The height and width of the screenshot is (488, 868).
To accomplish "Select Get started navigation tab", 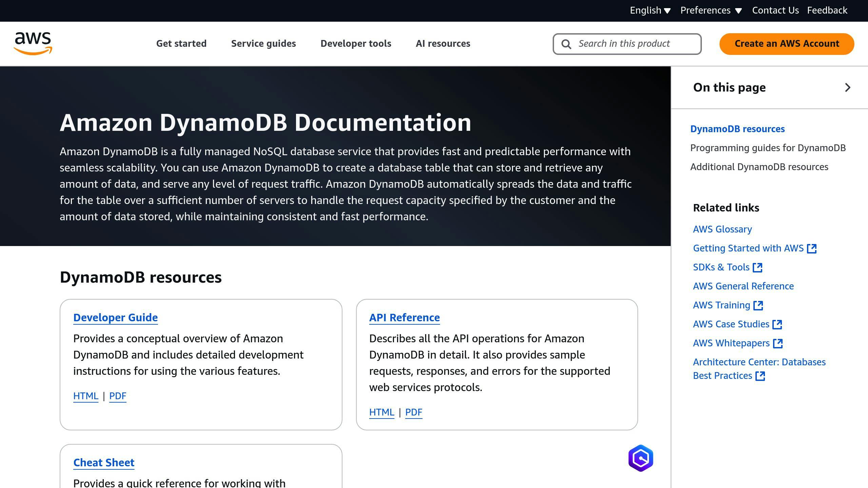I will pos(181,43).
